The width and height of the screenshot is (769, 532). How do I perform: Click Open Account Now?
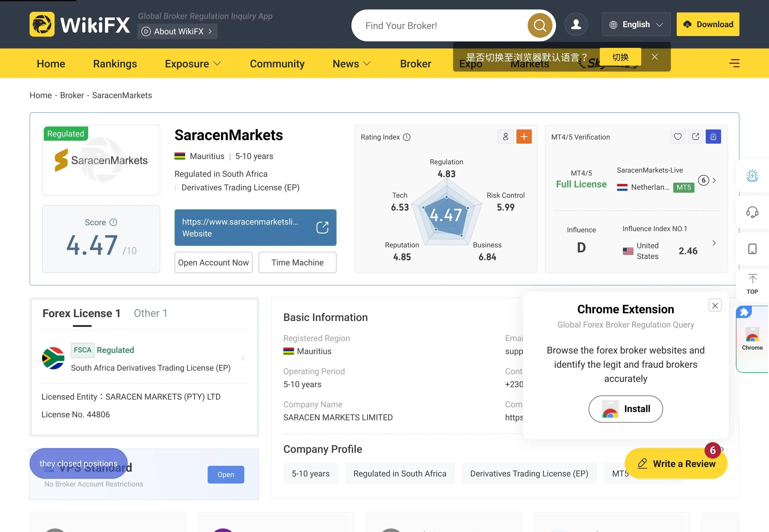pos(214,262)
